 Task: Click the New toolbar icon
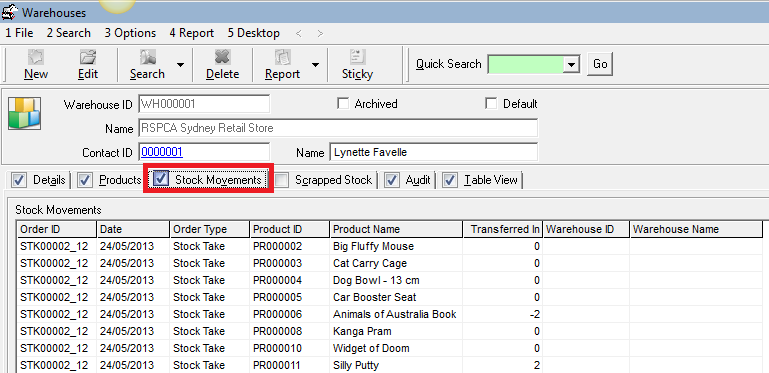pyautogui.click(x=36, y=57)
